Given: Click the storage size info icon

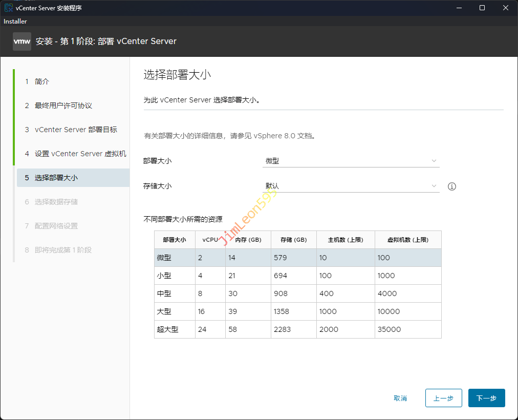Looking at the screenshot, I should click(x=451, y=186).
